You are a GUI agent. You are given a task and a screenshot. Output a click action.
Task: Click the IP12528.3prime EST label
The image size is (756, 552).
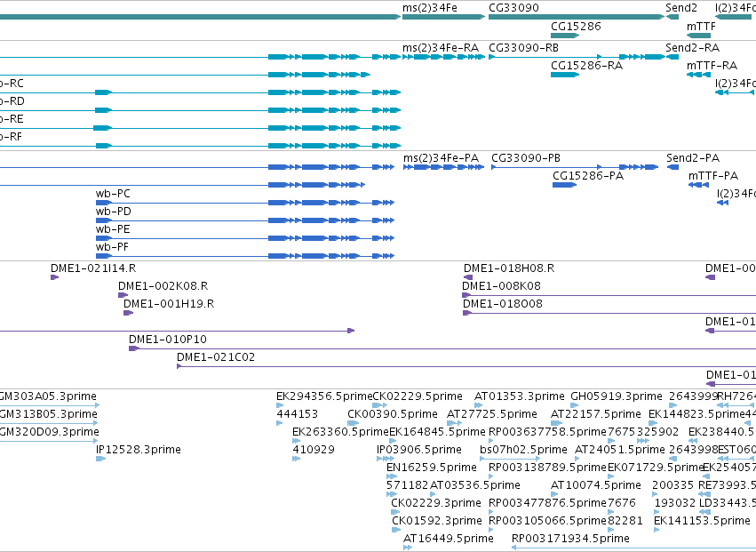138,450
